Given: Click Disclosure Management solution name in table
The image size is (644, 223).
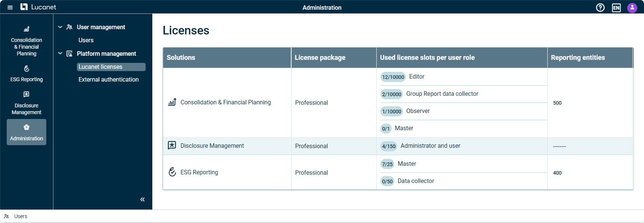Looking at the screenshot, I should coord(212,146).
